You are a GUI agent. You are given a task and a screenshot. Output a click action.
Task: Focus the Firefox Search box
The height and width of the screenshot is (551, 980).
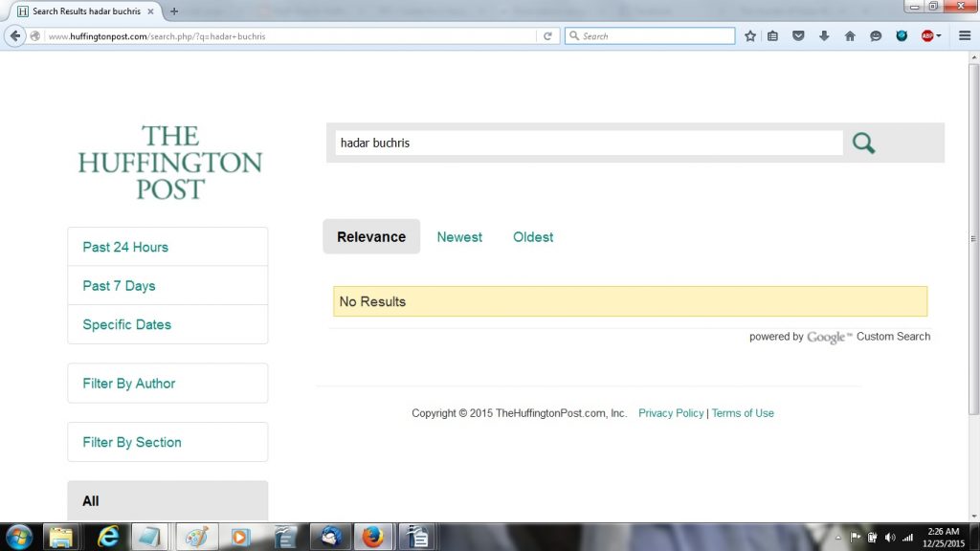click(650, 36)
